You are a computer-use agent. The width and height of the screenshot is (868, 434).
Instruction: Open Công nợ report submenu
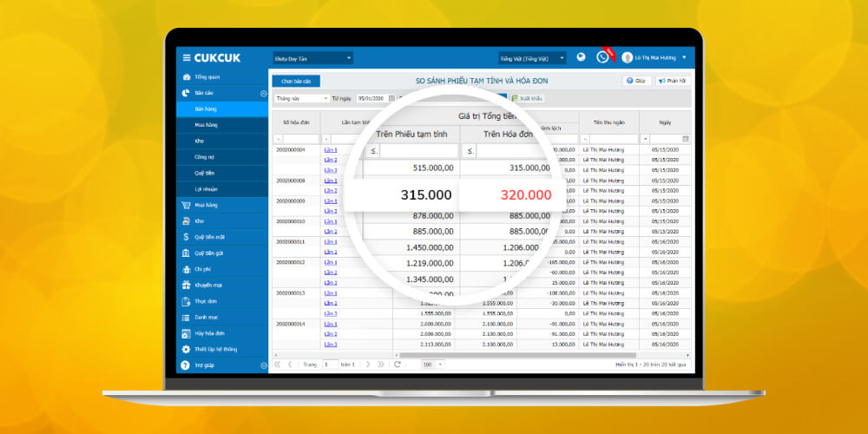[x=222, y=157]
